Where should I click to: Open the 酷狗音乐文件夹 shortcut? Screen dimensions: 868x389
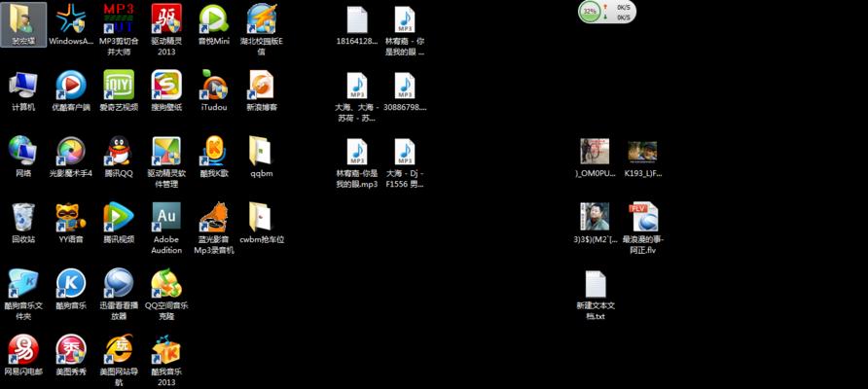click(x=23, y=294)
